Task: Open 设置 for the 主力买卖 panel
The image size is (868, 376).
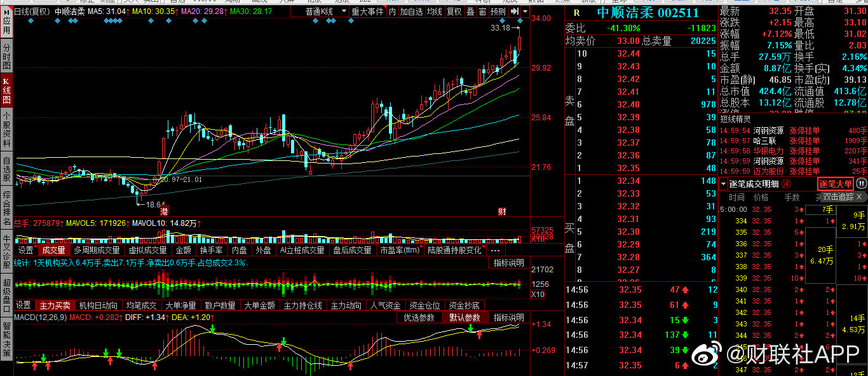Action: 24,305
